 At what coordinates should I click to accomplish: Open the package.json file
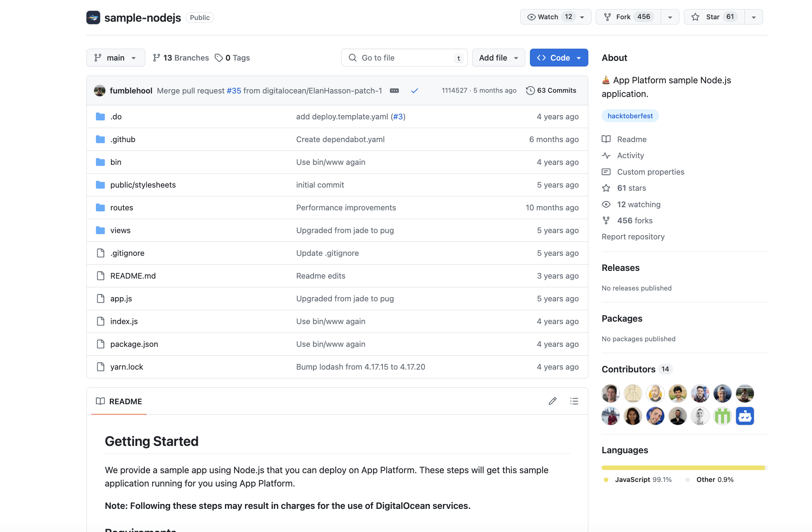pyautogui.click(x=134, y=344)
